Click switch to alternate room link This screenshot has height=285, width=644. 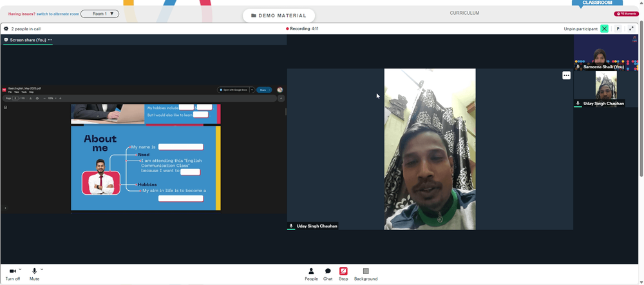58,14
